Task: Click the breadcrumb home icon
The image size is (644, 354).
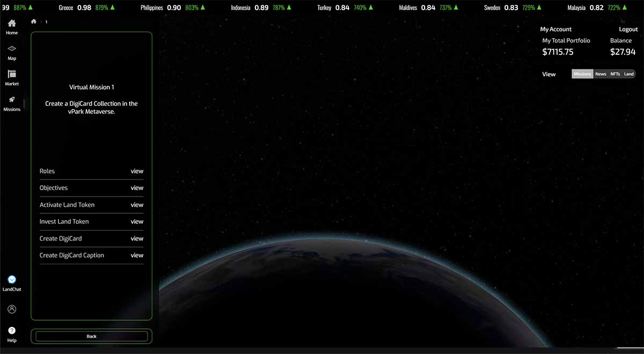Action: coord(34,21)
